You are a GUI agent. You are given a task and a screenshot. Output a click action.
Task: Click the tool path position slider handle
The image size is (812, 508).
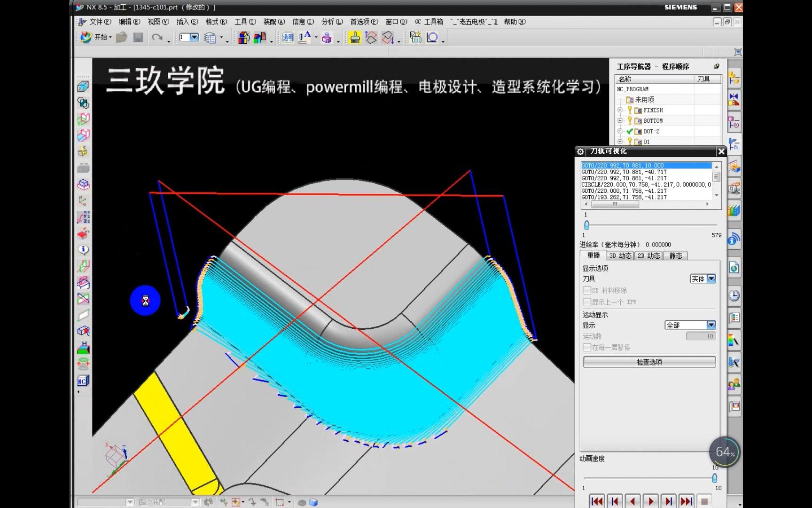(586, 225)
